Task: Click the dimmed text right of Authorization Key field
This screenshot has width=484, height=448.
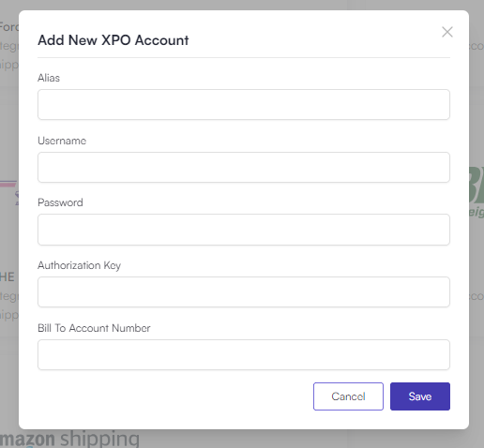Action: tap(476, 296)
